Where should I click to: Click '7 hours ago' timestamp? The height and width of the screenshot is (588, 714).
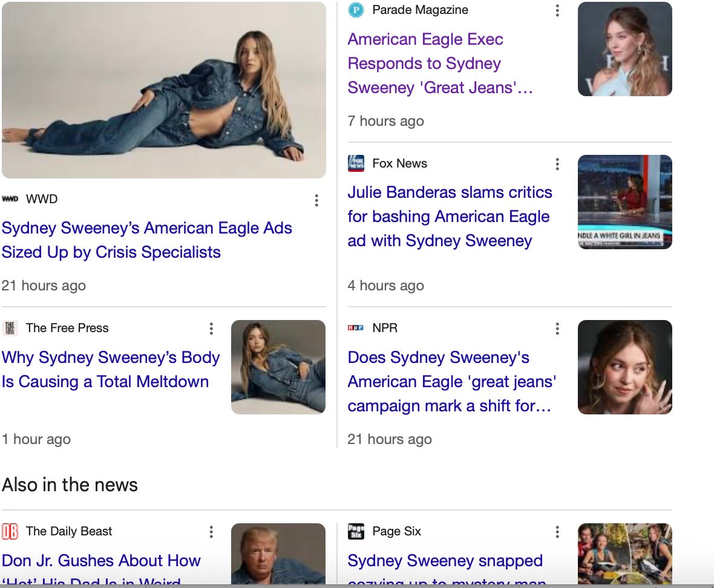pos(385,121)
